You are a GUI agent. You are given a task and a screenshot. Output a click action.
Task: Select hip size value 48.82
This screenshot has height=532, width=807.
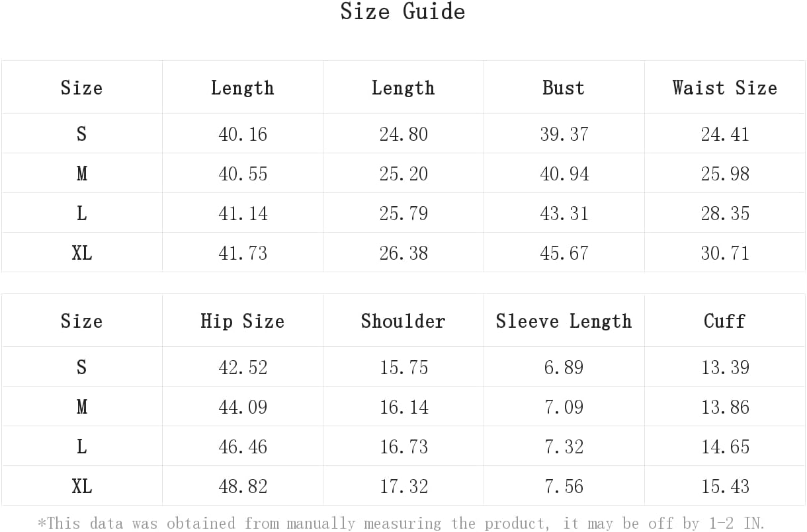coord(243,486)
